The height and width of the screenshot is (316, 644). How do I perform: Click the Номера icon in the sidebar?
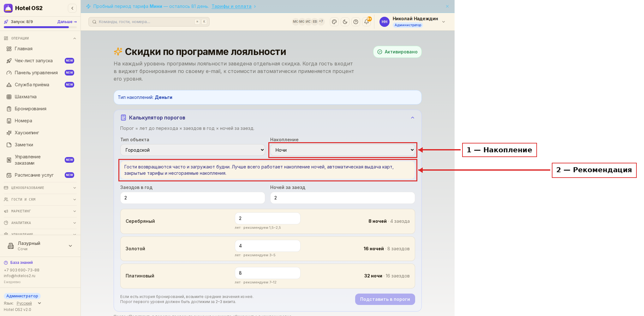(x=9, y=121)
